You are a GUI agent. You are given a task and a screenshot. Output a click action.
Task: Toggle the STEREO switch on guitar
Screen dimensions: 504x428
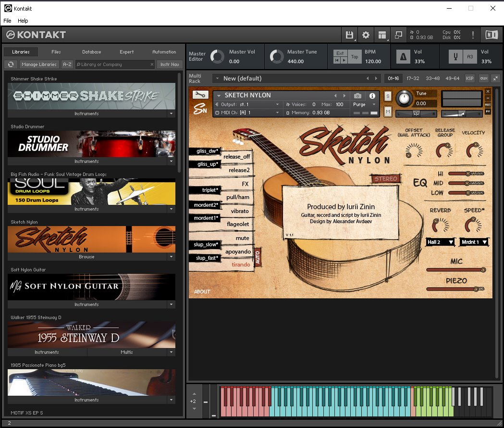click(x=386, y=179)
